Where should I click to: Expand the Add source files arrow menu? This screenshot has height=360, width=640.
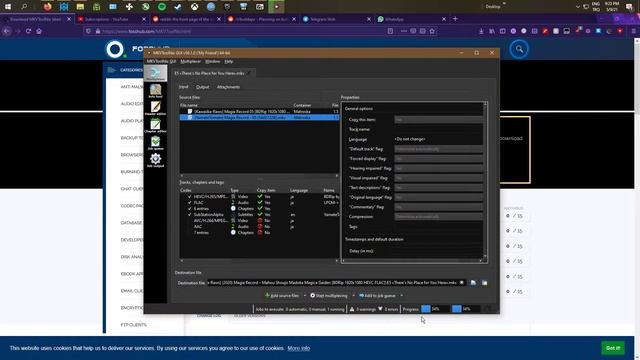[x=305, y=296]
